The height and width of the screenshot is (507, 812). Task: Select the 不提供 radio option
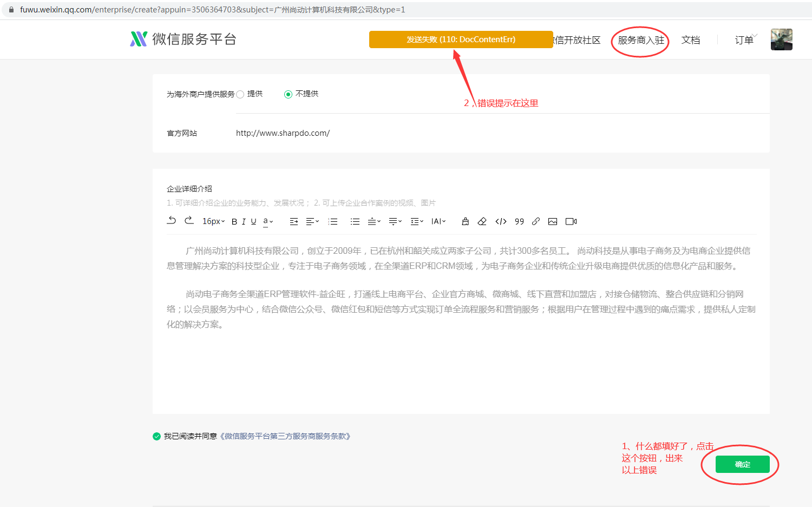[x=288, y=94]
